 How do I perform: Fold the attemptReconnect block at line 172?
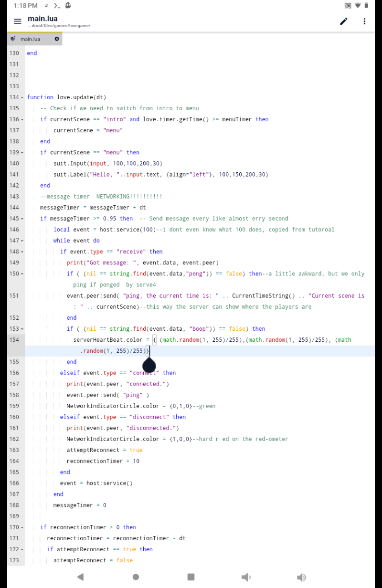(x=22, y=549)
